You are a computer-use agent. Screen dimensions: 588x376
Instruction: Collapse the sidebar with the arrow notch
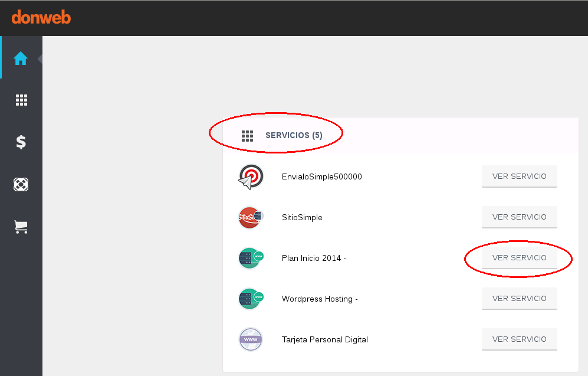[x=40, y=58]
